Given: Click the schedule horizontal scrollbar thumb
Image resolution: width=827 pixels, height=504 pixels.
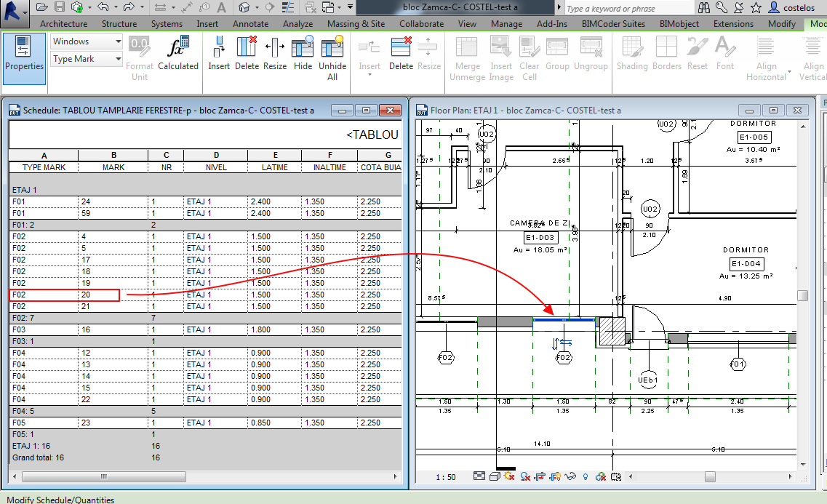Looking at the screenshot, I should 104,476.
